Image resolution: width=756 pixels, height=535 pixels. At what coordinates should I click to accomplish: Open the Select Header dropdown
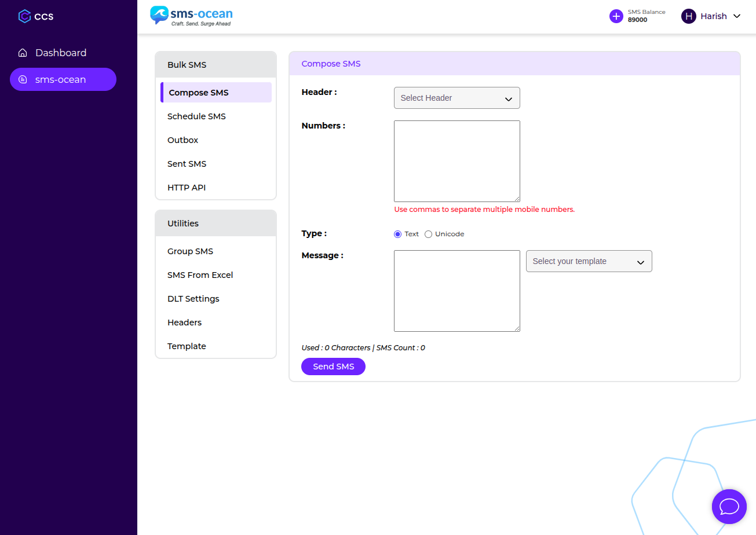pos(456,98)
